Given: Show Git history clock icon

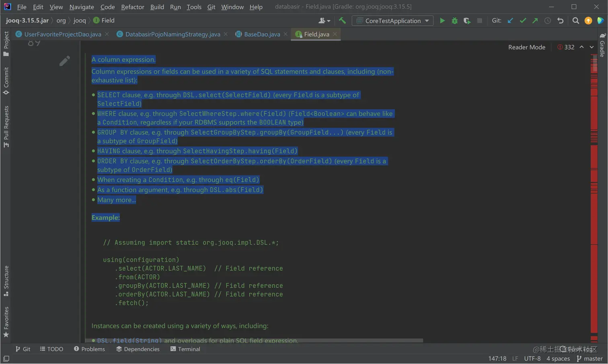Looking at the screenshot, I should pyautogui.click(x=547, y=20).
